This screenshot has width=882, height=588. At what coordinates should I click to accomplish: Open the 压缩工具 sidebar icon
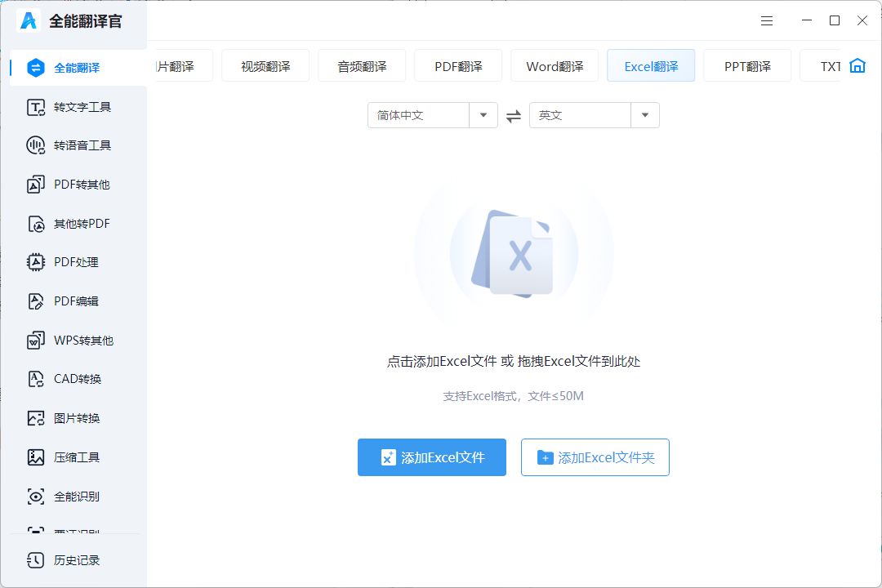[x=35, y=457]
